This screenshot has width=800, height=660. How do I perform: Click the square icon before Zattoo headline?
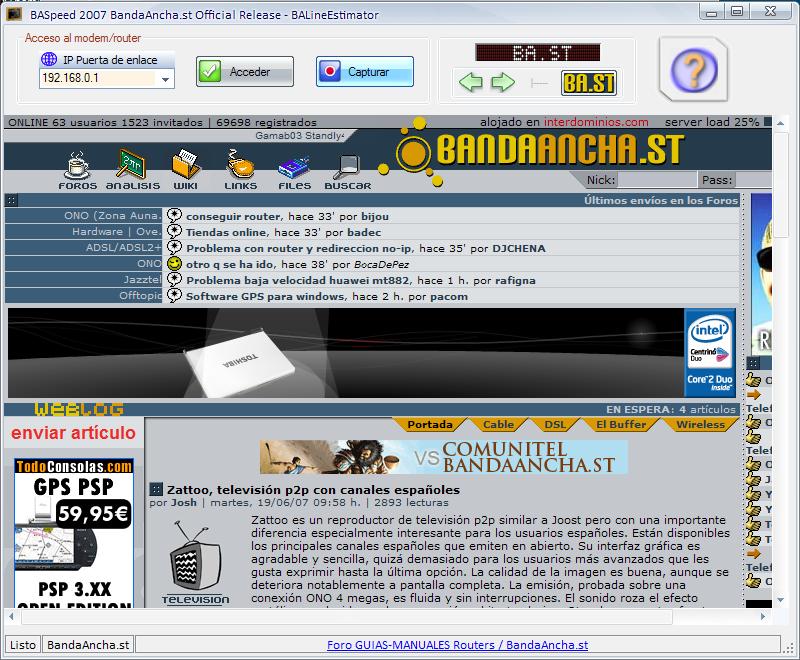156,490
